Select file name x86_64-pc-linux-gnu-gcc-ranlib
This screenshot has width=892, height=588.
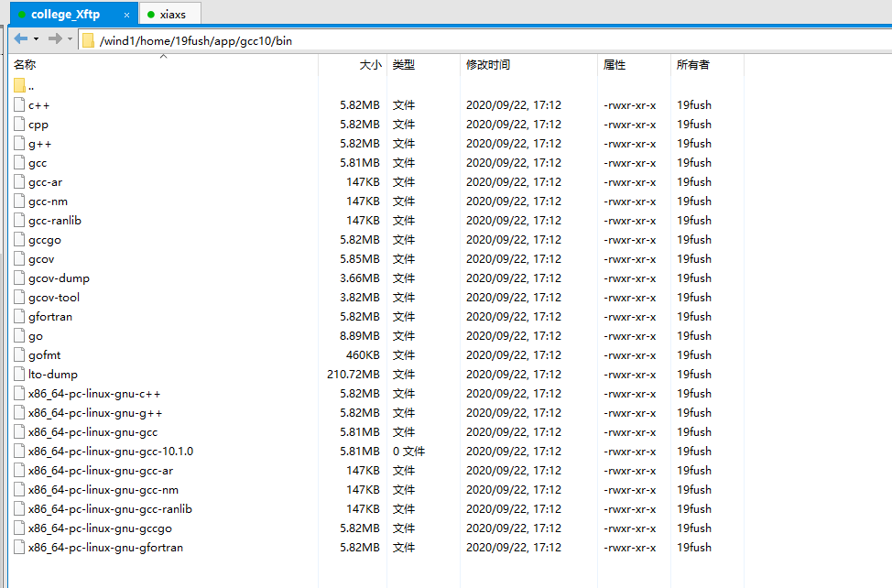(x=111, y=509)
